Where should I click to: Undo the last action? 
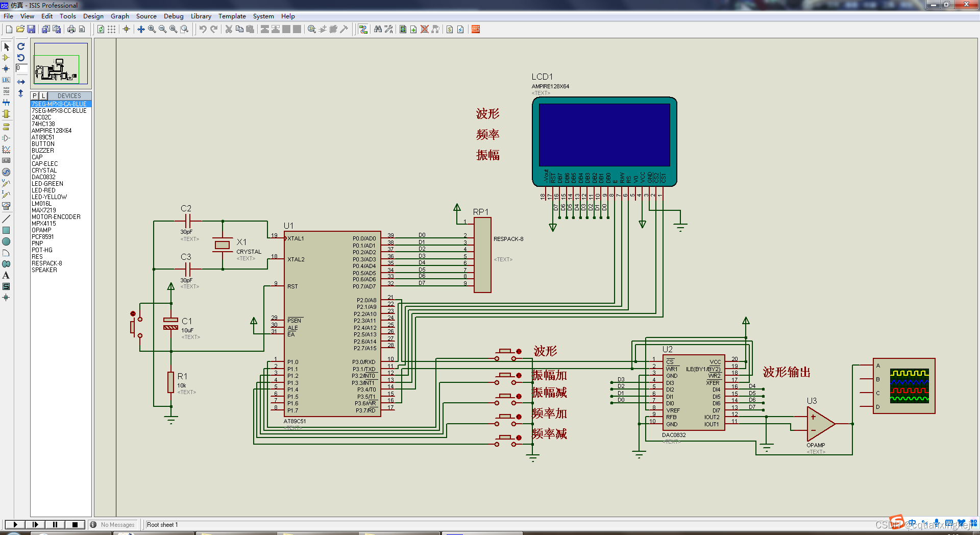click(203, 29)
